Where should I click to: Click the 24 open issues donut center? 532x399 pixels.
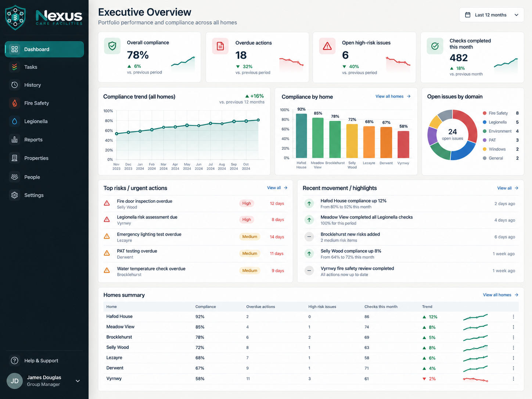click(x=453, y=134)
